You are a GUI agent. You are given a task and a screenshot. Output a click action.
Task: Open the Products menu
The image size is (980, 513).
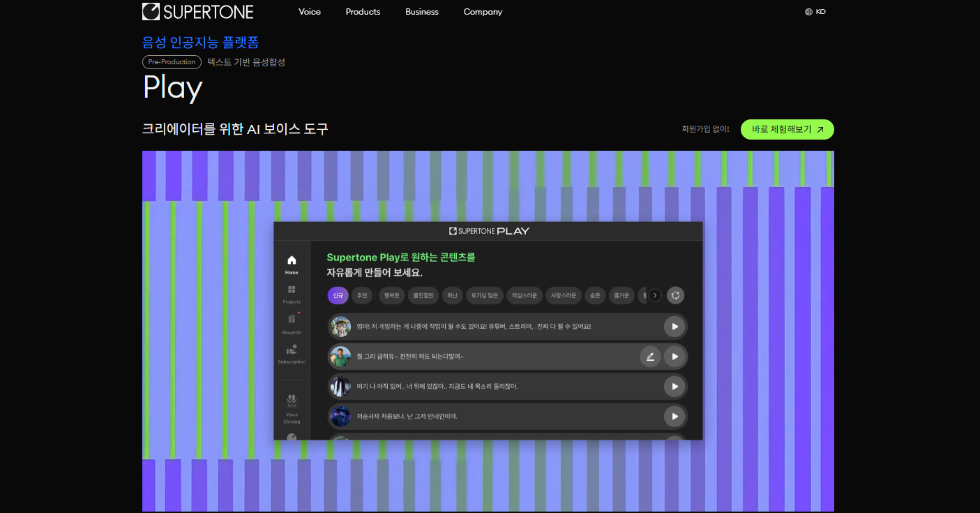[363, 12]
